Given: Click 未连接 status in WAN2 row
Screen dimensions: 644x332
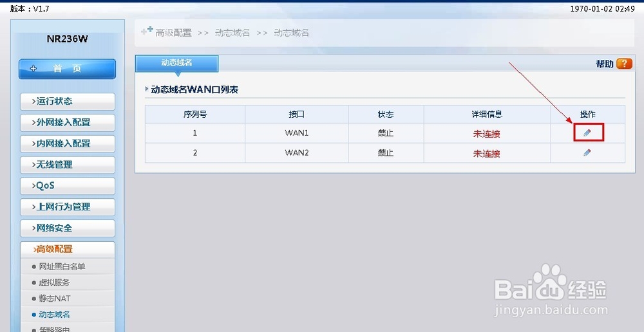Looking at the screenshot, I should (x=487, y=154).
